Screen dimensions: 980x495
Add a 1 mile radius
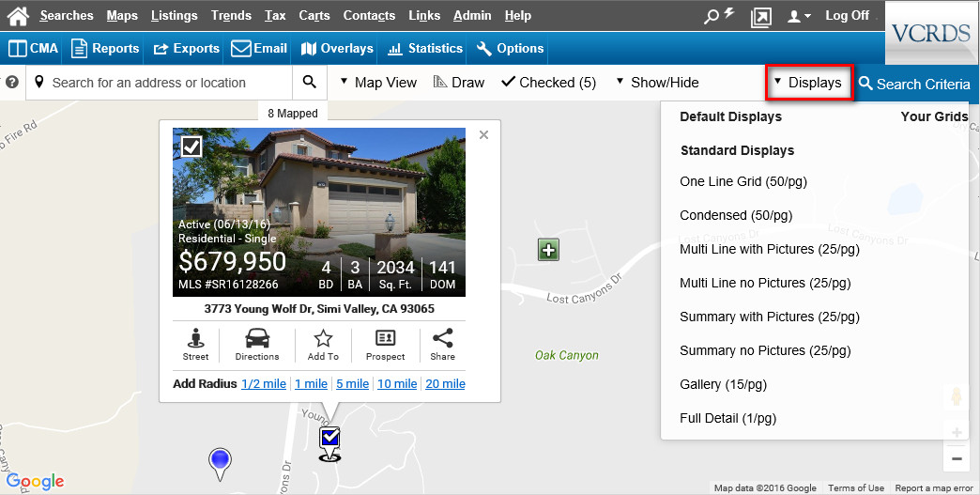point(312,384)
